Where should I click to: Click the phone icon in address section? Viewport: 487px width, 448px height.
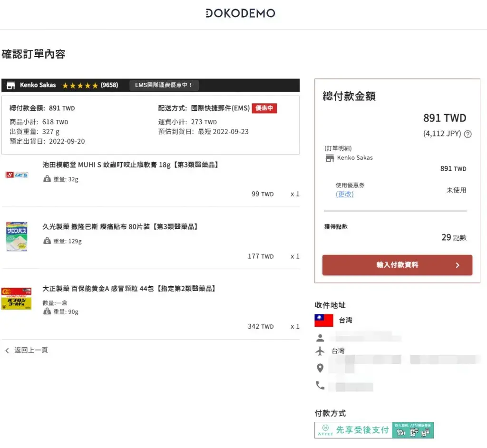point(320,386)
